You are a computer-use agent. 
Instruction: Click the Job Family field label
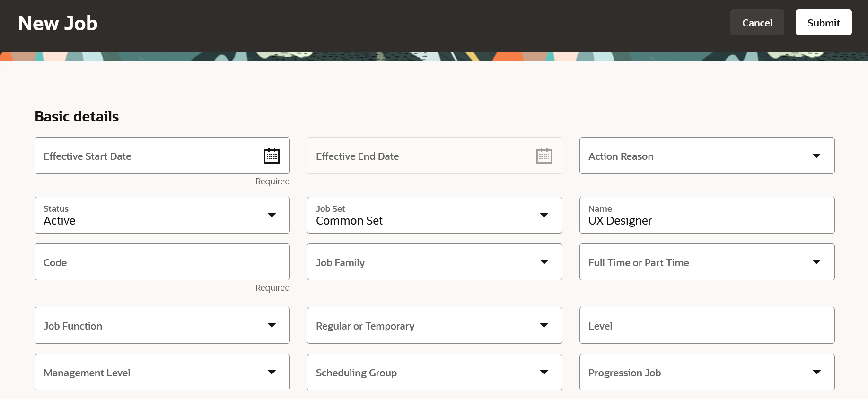[340, 263]
